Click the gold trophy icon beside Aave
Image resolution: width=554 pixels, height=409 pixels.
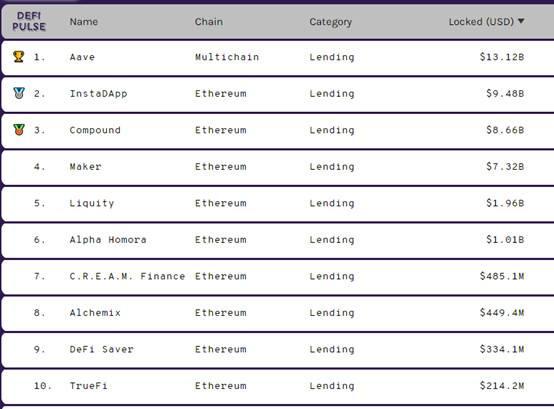19,57
